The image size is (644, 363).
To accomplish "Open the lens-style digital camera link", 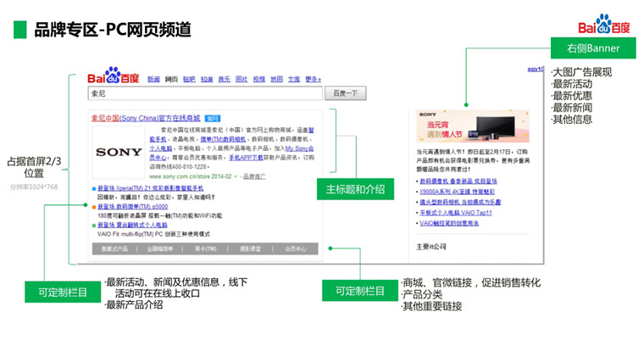I will tap(460, 202).
